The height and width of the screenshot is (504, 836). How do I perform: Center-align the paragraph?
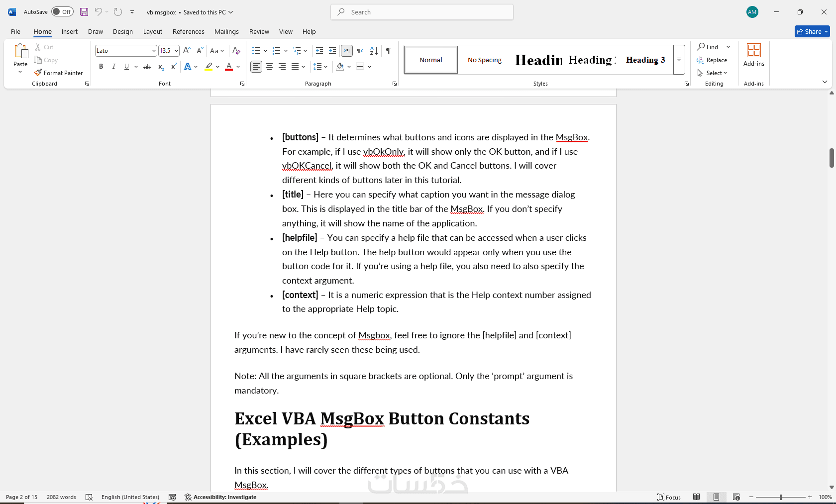(269, 67)
